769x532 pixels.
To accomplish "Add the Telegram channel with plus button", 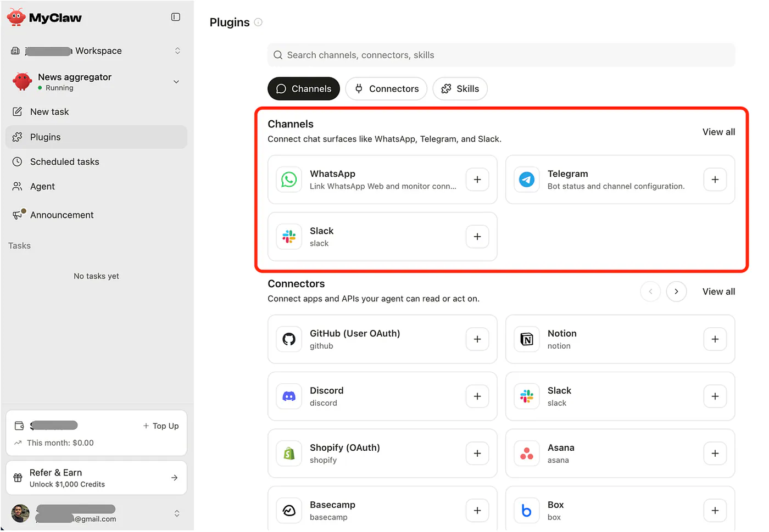I will tap(715, 180).
